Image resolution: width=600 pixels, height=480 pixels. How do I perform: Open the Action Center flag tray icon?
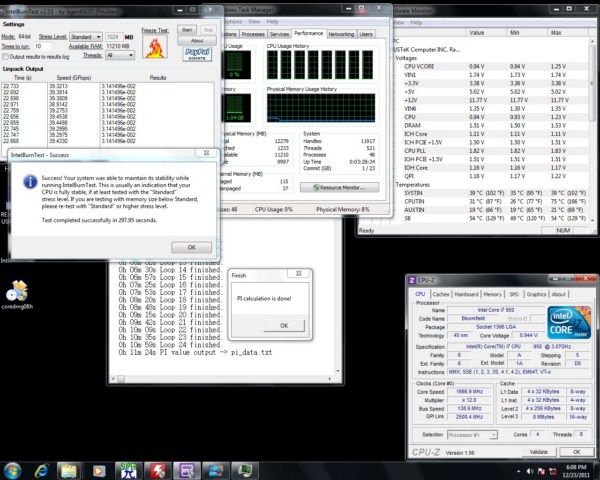541,472
